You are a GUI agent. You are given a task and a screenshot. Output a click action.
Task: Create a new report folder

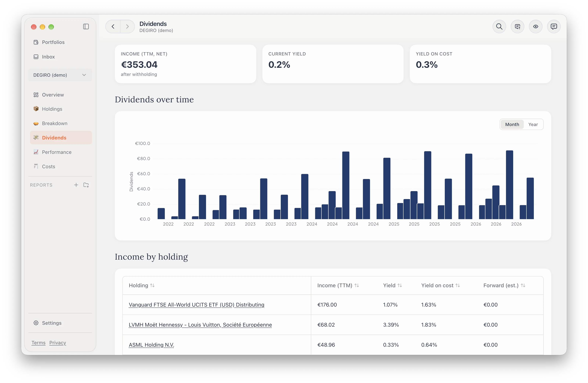(86, 185)
